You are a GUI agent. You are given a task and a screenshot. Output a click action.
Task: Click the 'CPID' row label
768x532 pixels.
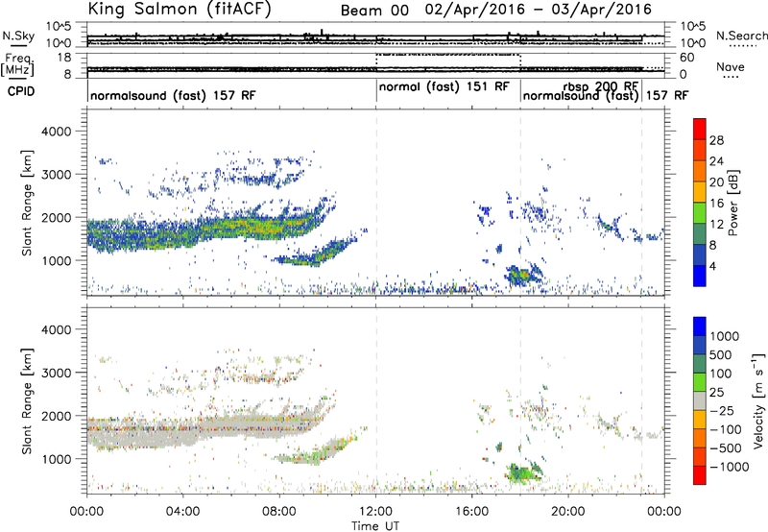pos(21,91)
